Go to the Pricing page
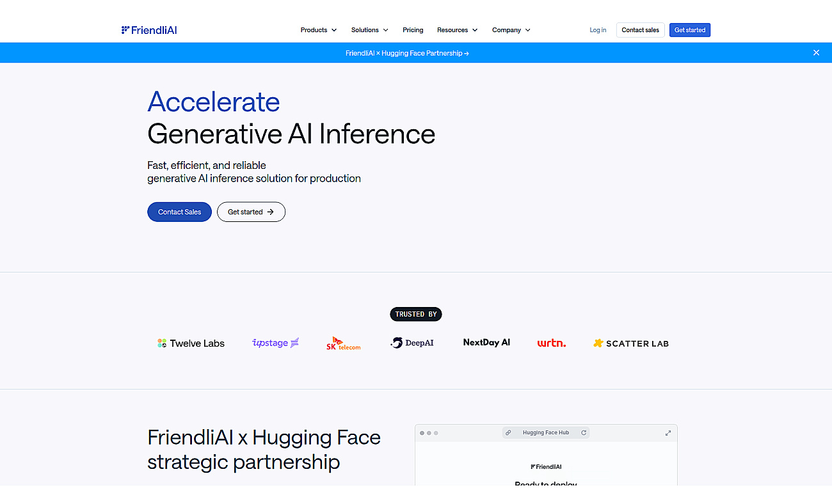 [x=413, y=30]
